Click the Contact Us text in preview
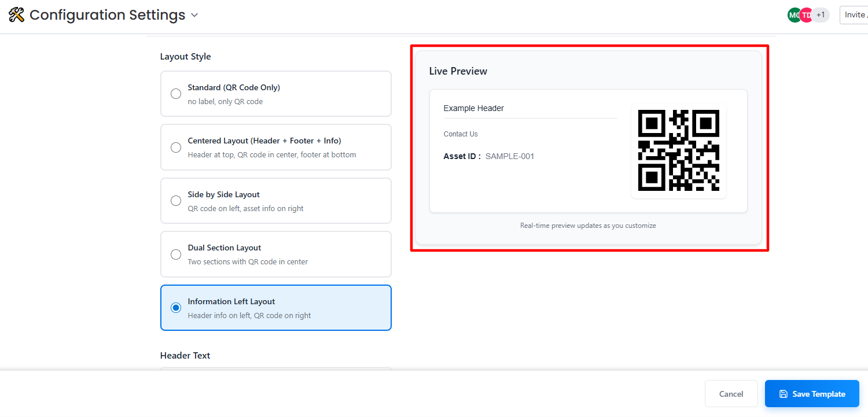This screenshot has height=417, width=868. click(x=461, y=134)
